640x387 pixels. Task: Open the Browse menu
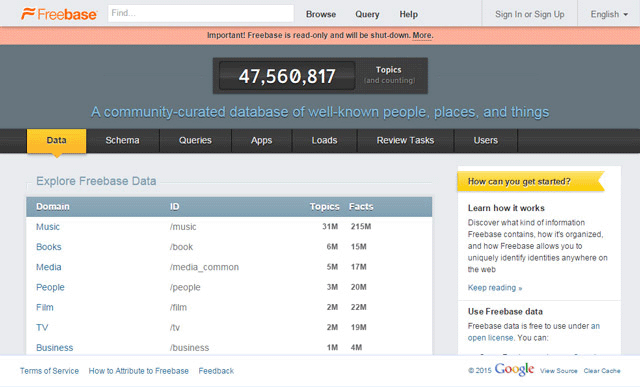[x=321, y=14]
